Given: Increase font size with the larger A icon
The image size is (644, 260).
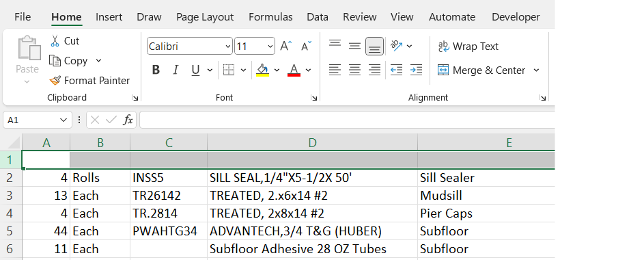Looking at the screenshot, I should point(286,46).
